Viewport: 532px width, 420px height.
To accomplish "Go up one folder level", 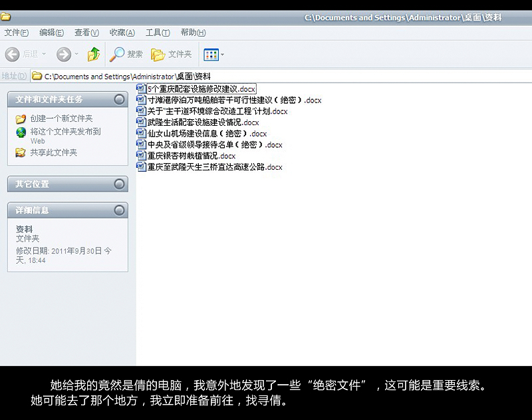I will point(94,54).
